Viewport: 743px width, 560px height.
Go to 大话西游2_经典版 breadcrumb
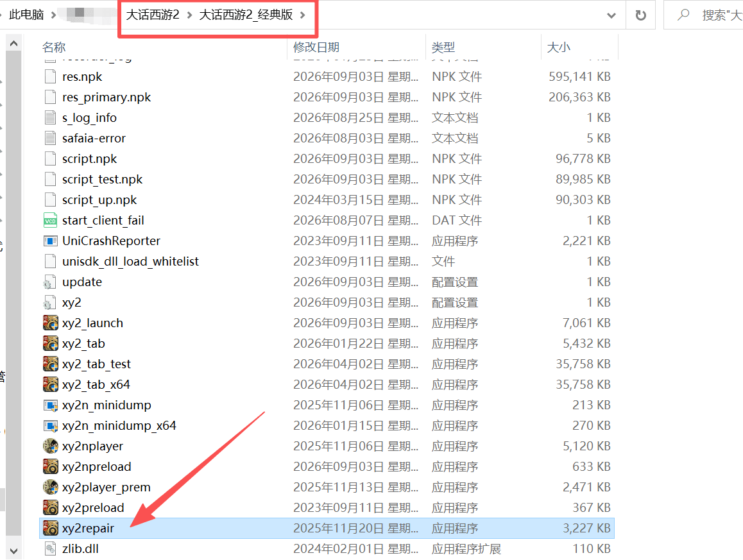pos(246,15)
